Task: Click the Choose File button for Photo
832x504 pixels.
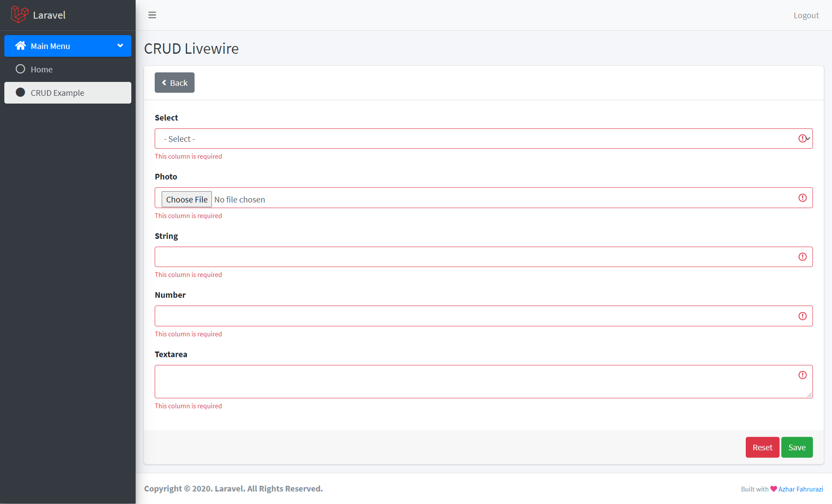Action: (186, 199)
